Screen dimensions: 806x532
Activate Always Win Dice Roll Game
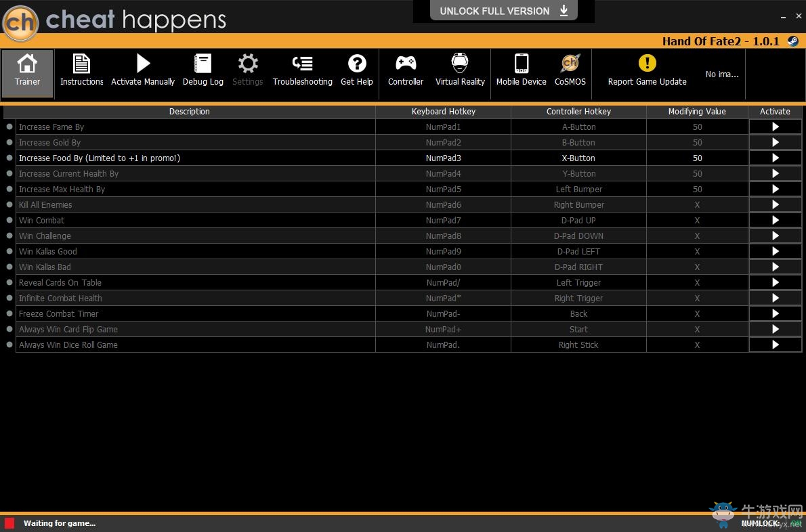point(775,345)
